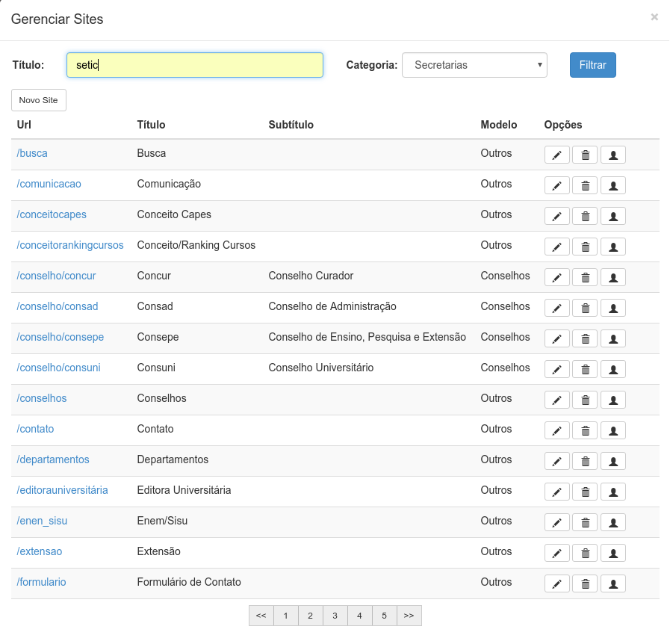Edit the Busca site with pencil icon
This screenshot has width=670, height=644.
click(556, 155)
